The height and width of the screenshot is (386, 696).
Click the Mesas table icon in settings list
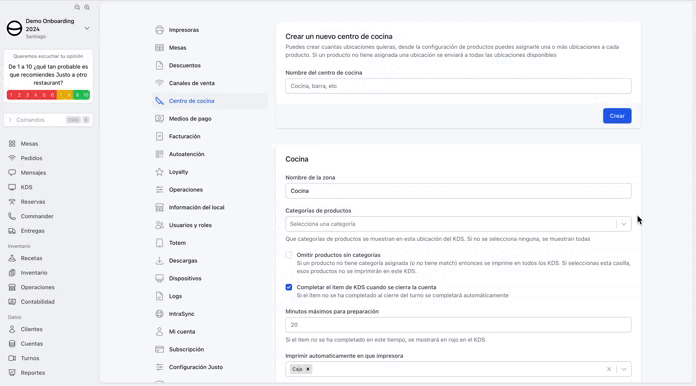click(x=159, y=47)
